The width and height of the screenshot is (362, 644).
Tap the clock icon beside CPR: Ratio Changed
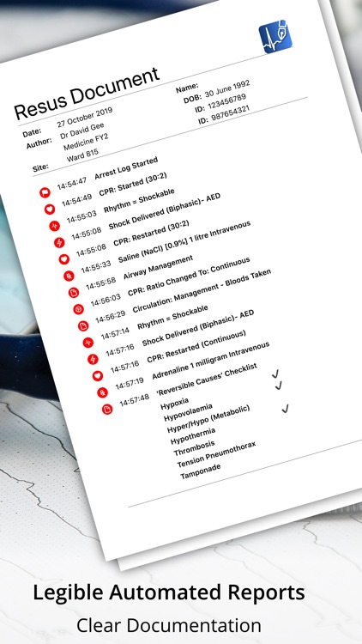(78, 309)
